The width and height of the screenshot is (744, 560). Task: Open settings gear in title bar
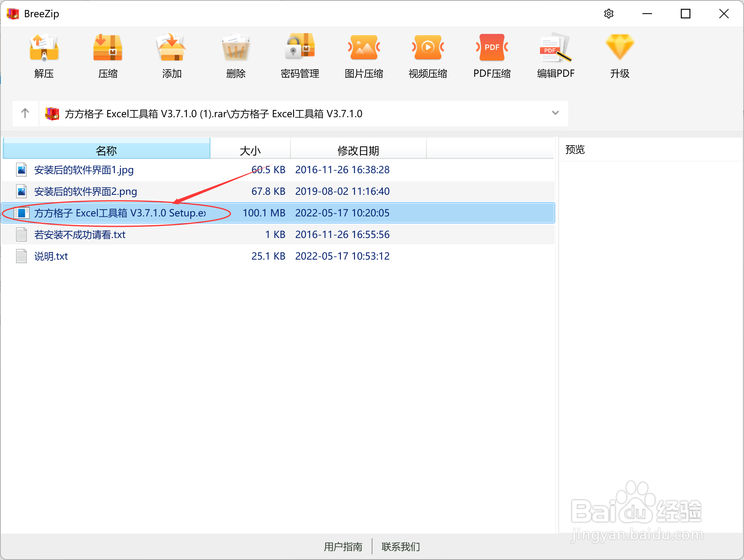(609, 14)
